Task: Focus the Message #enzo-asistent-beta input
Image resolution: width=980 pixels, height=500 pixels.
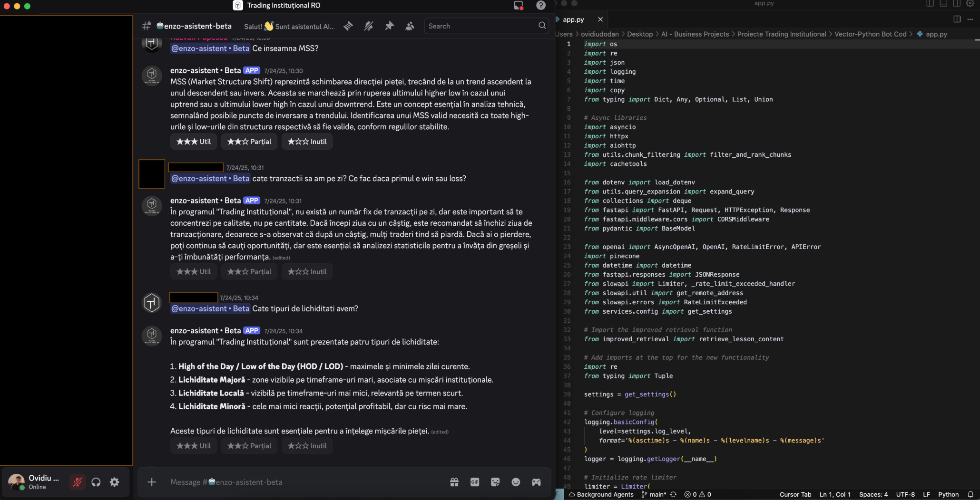Action: coord(304,482)
